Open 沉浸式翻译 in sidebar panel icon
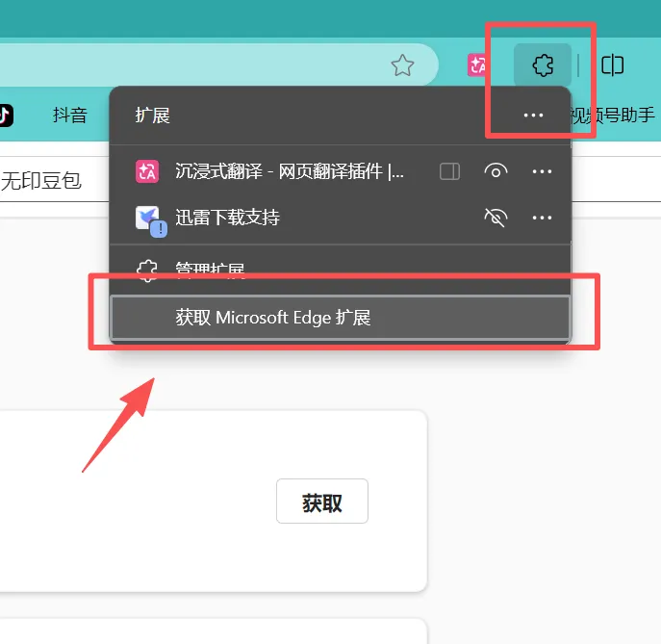The height and width of the screenshot is (644, 661). coord(449,171)
